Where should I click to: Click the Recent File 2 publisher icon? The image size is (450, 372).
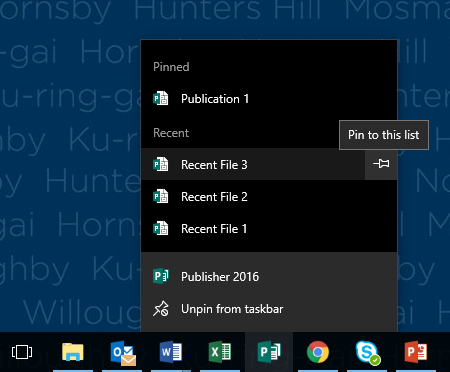point(161,197)
